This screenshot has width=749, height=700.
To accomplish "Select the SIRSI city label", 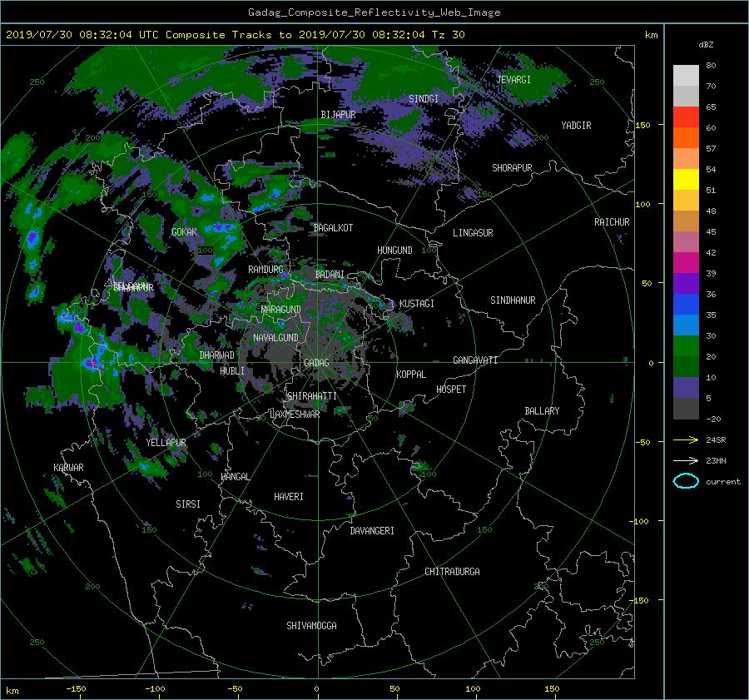I will pos(188,504).
